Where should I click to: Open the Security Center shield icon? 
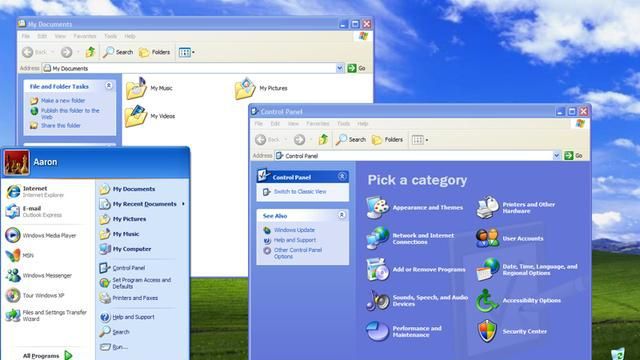tap(487, 331)
